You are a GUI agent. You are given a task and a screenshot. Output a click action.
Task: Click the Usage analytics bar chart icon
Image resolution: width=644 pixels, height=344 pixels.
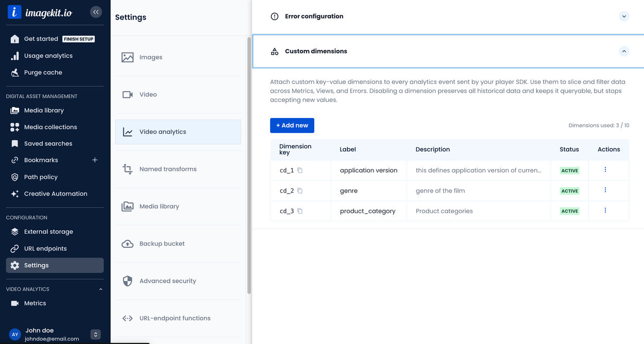pyautogui.click(x=15, y=56)
